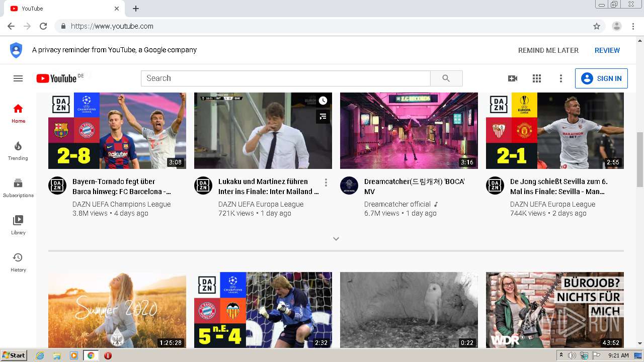Open Dreamcatcher official channel link
Image resolution: width=644 pixels, height=362 pixels.
(x=397, y=204)
